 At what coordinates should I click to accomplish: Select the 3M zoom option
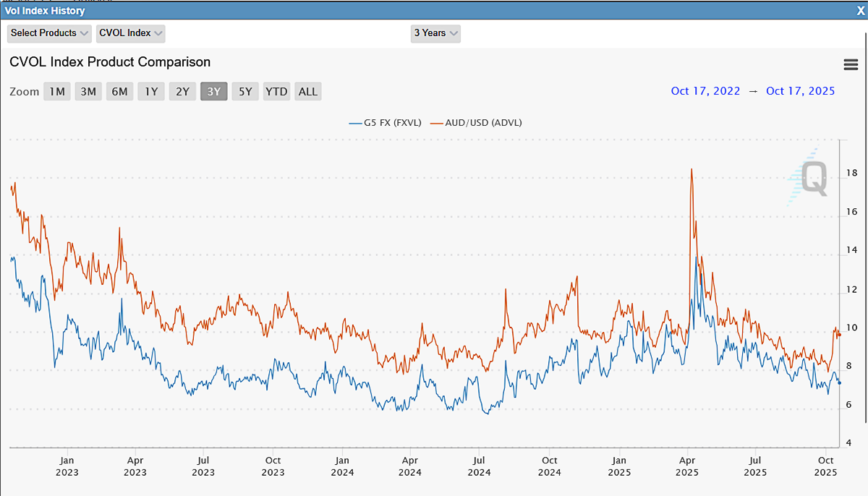pyautogui.click(x=88, y=91)
